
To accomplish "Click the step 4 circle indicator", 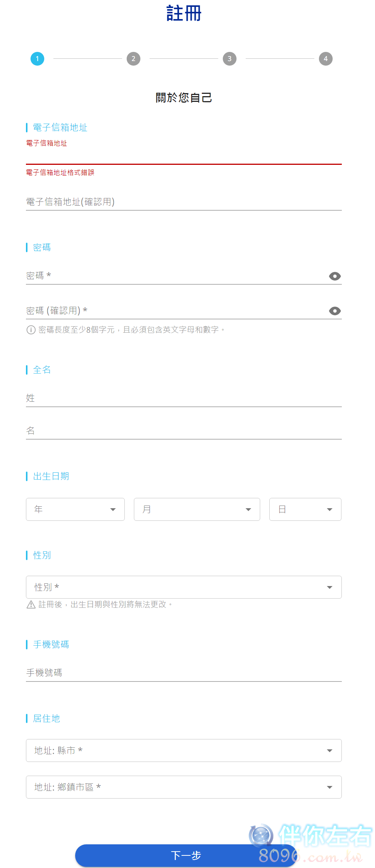I will 326,59.
